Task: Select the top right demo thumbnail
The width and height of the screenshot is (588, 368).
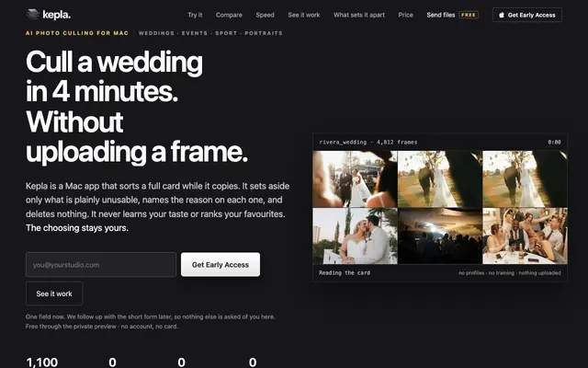Action: pyautogui.click(x=525, y=179)
